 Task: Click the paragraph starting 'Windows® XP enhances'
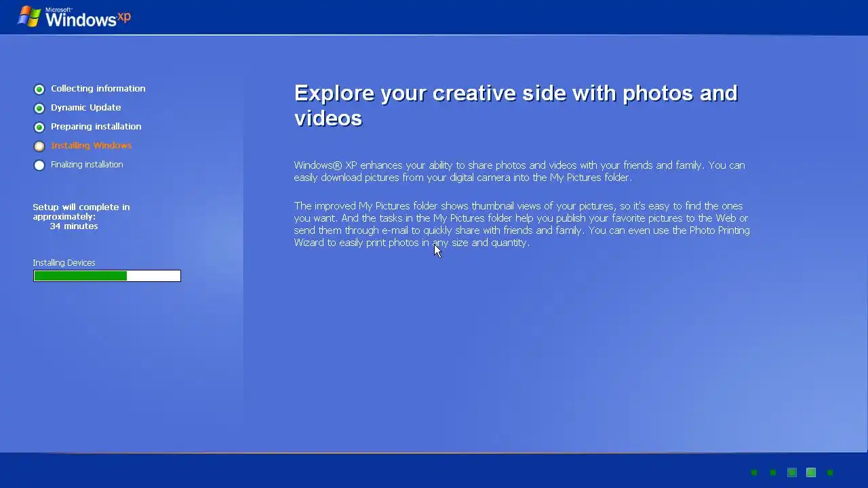tap(519, 171)
